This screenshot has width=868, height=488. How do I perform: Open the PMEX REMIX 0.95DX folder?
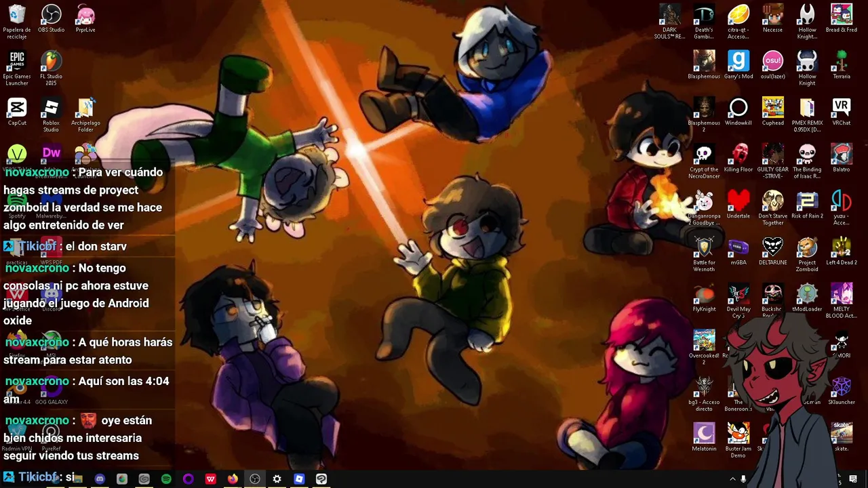[x=807, y=115]
